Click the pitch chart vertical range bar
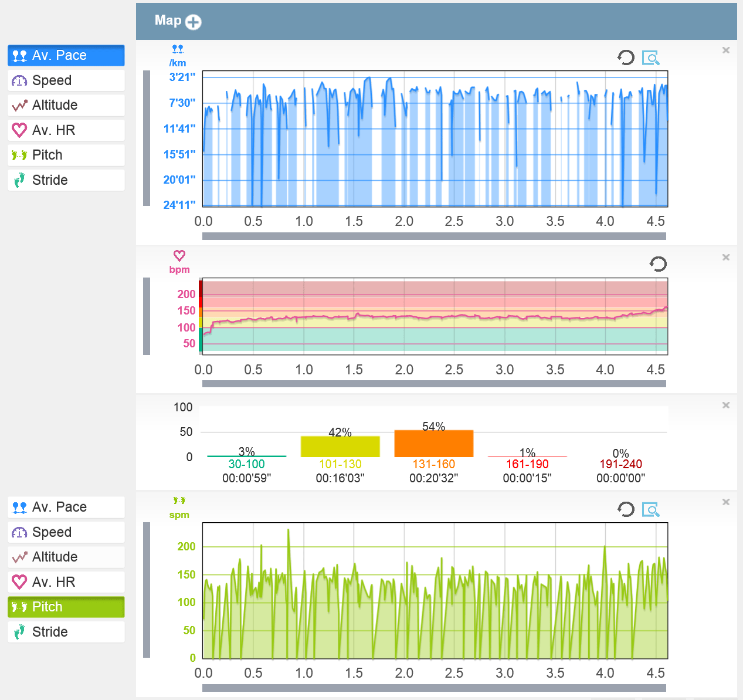 tap(147, 590)
